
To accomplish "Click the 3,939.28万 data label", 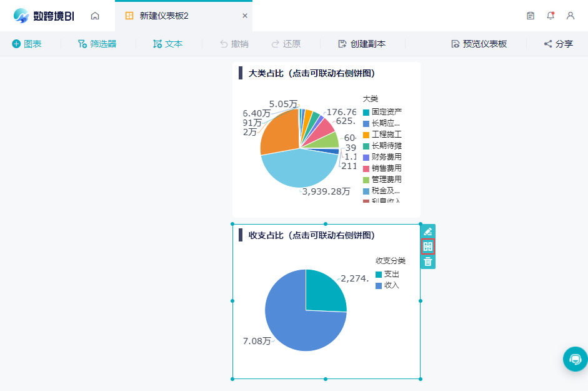I will click(326, 191).
